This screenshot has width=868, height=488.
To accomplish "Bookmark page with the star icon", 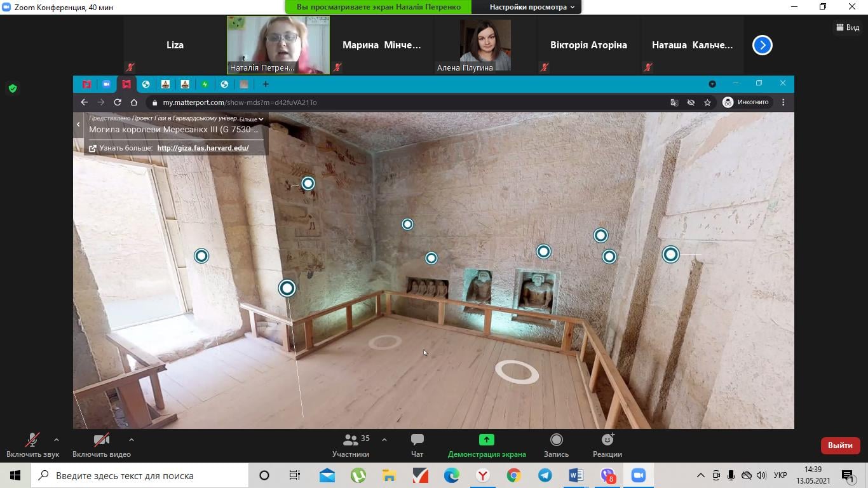I will tap(707, 102).
